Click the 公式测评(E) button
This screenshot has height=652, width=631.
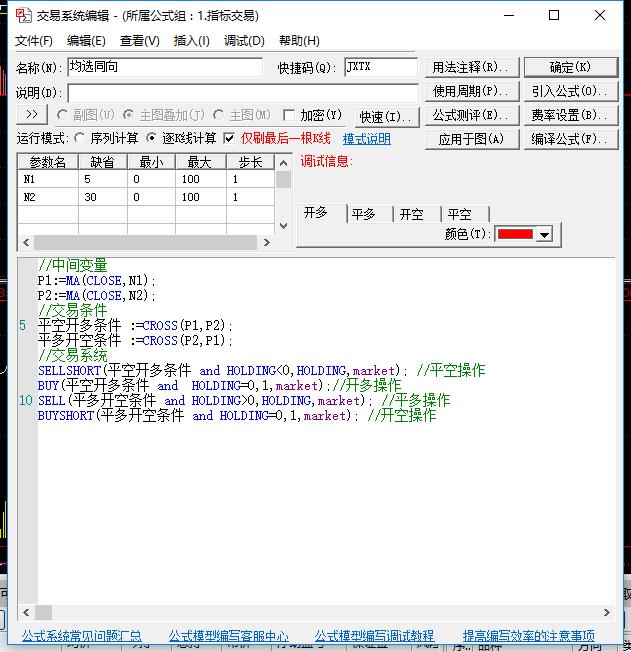pos(472,115)
